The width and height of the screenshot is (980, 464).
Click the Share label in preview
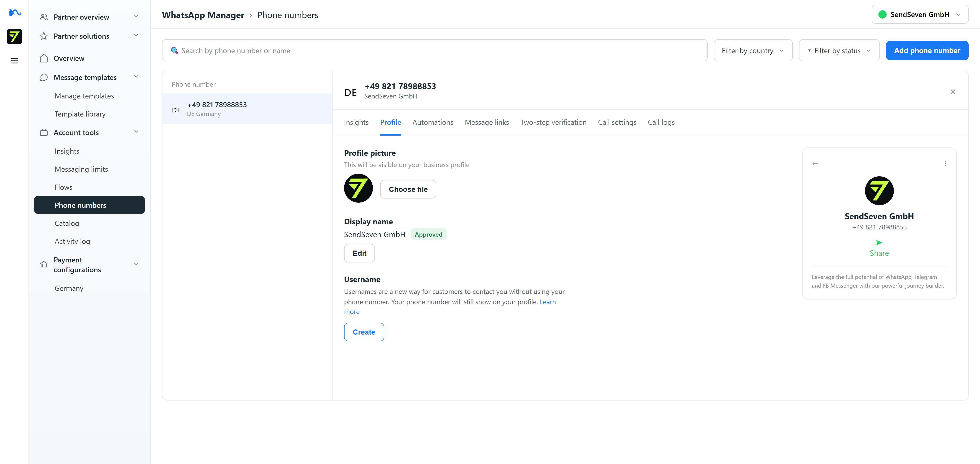879,253
